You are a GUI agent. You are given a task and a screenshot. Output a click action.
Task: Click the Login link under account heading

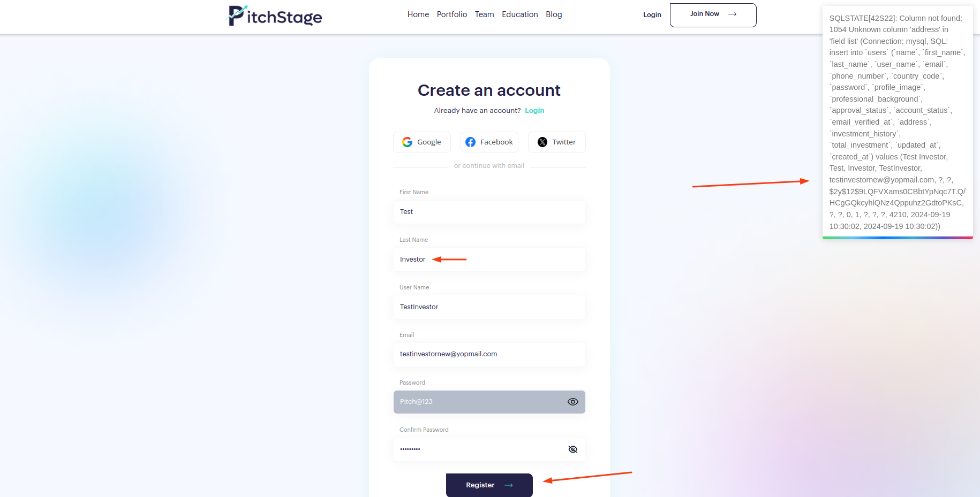[534, 111]
